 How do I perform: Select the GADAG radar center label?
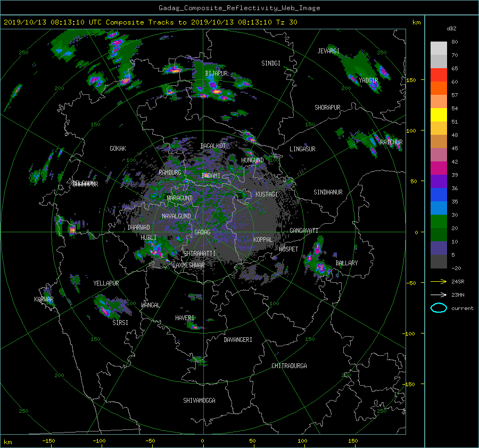pyautogui.click(x=202, y=232)
